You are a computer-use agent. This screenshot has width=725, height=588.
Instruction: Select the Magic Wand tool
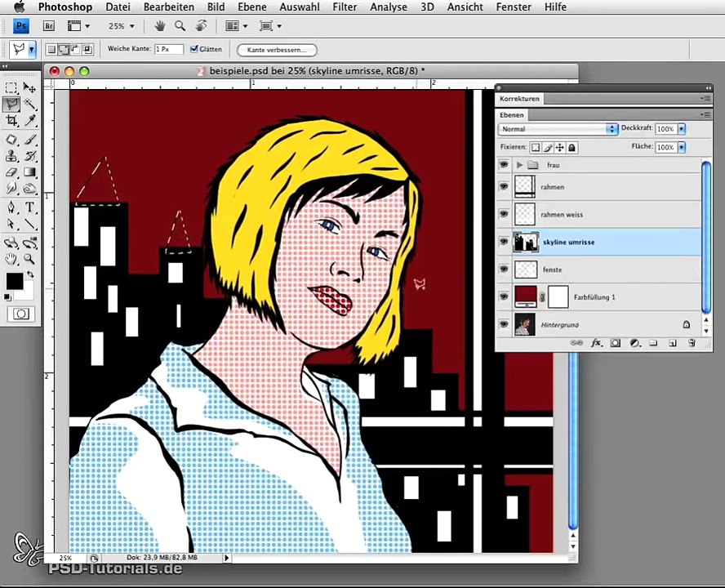pos(29,105)
